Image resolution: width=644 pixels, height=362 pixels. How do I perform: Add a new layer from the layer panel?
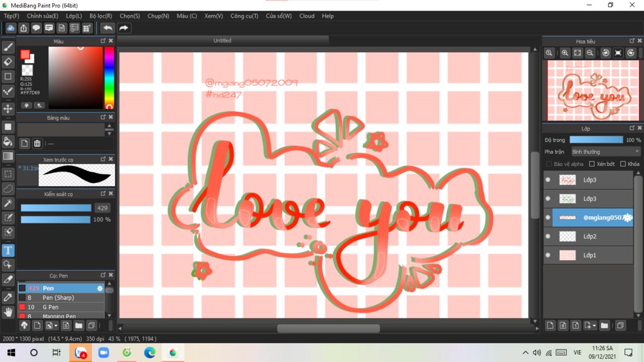coord(550,326)
